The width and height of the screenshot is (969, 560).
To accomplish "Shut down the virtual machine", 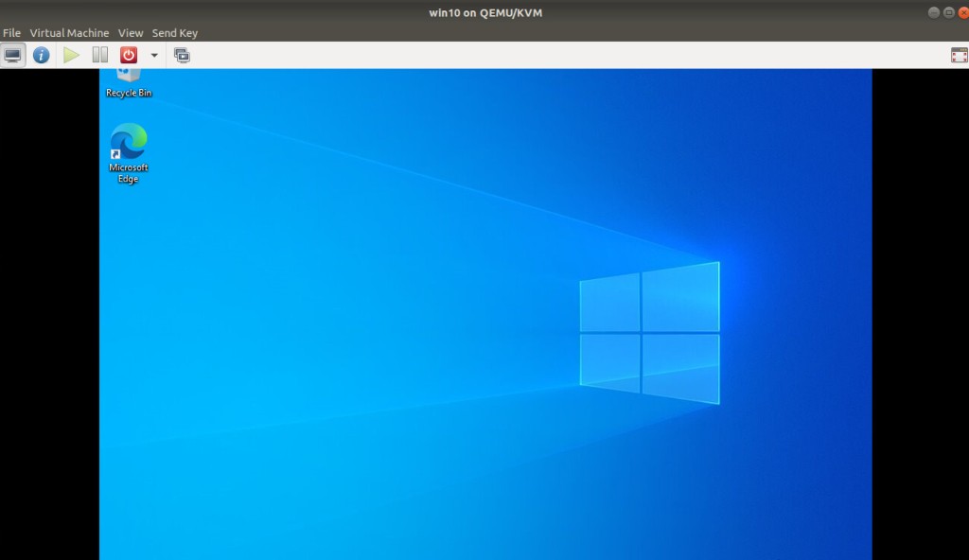I will [129, 55].
